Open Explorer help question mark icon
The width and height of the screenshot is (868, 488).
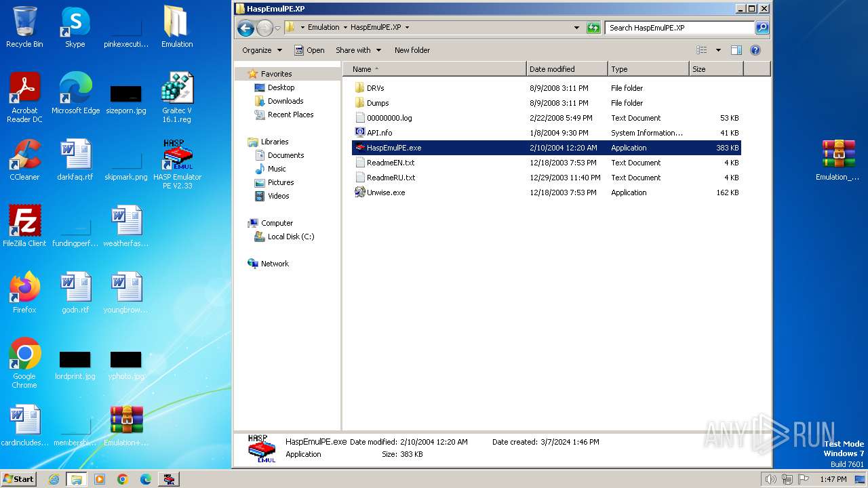click(x=755, y=50)
